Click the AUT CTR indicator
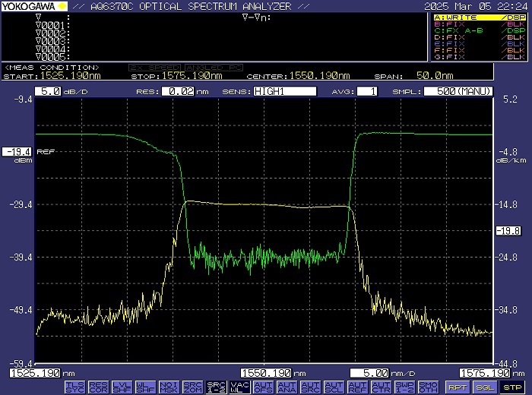 pos(382,387)
